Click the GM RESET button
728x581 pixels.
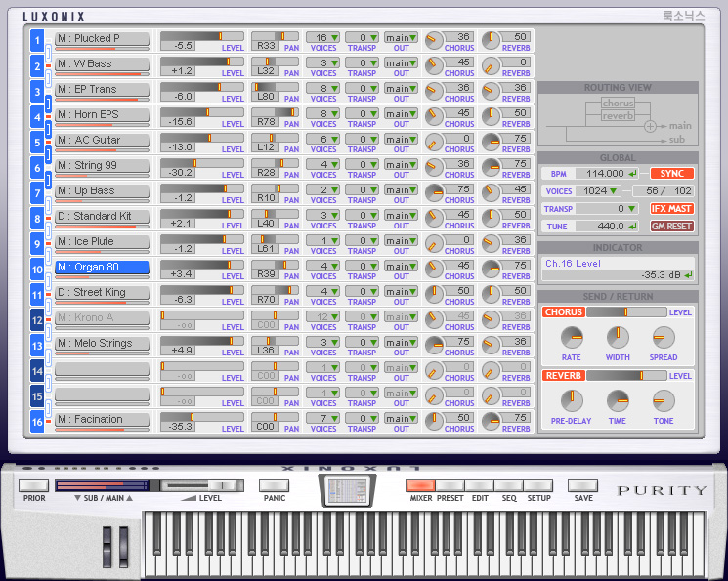[x=672, y=227]
